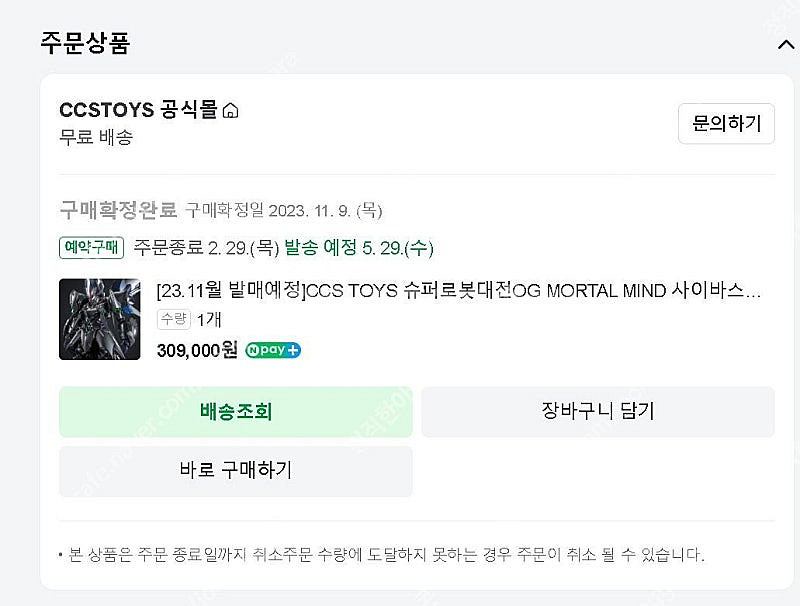The height and width of the screenshot is (606, 800).
Task: Add item with 장바구니 담기 button
Action: click(x=597, y=411)
